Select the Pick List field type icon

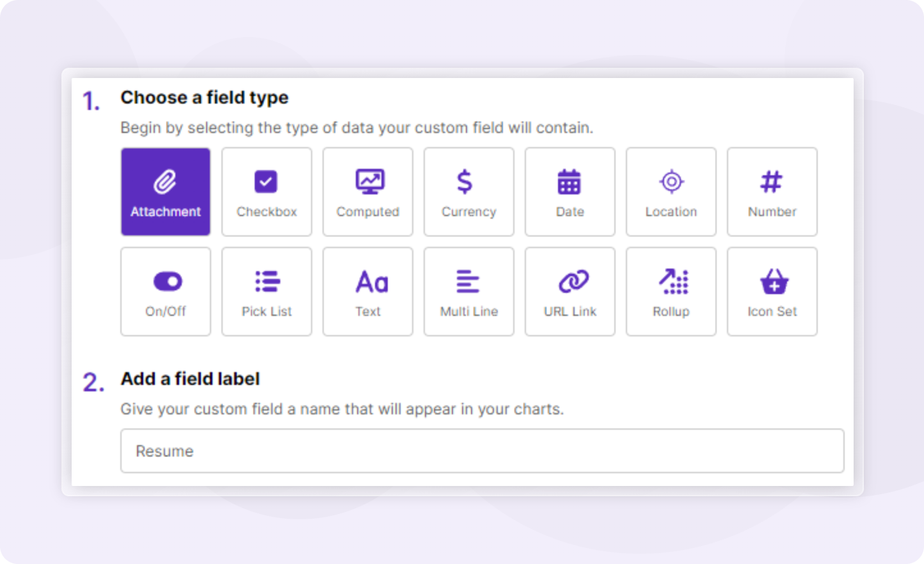click(266, 291)
